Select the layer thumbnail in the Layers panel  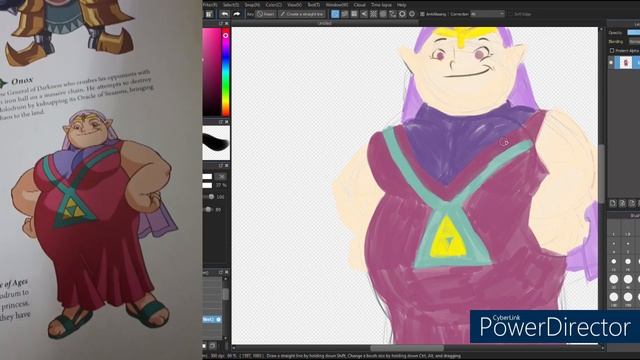(x=625, y=62)
